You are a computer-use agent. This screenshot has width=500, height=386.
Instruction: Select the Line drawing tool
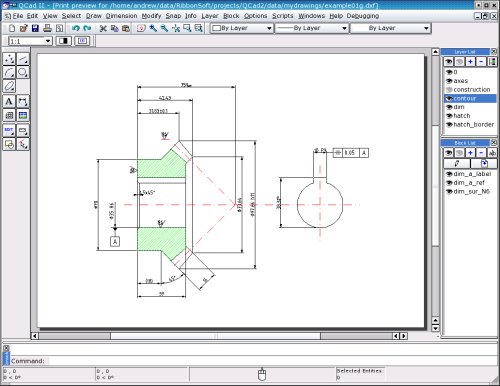click(23, 59)
